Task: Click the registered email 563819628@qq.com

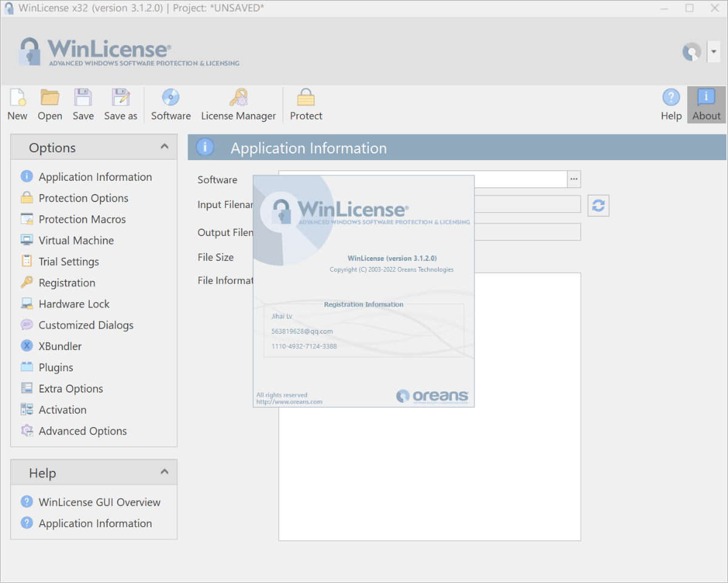Action: point(302,331)
